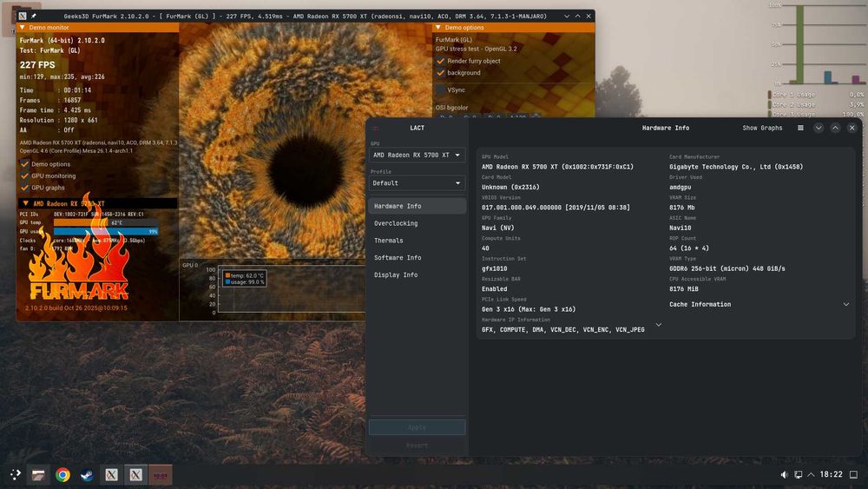The height and width of the screenshot is (489, 868).
Task: Expand Hardware IP Information details
Action: point(658,325)
